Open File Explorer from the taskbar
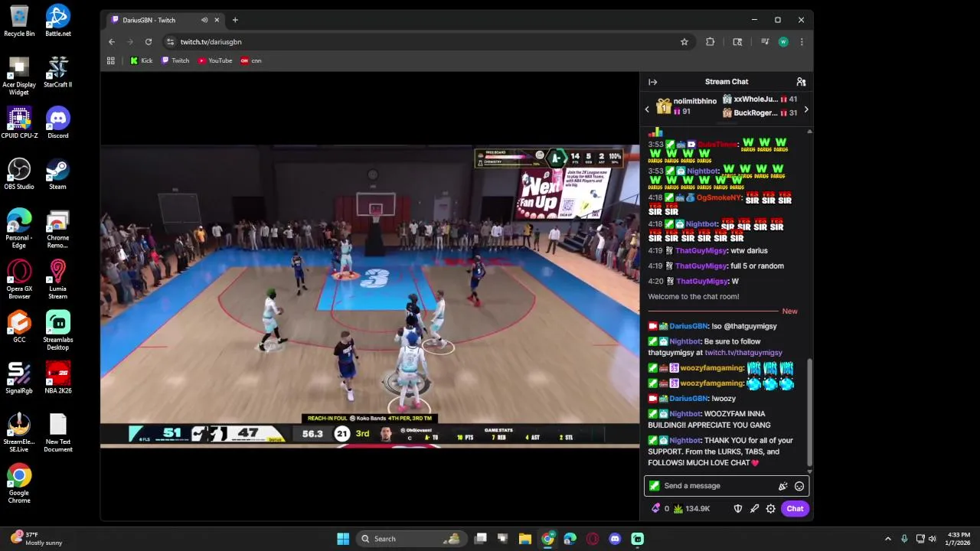The image size is (980, 551). tap(524, 539)
